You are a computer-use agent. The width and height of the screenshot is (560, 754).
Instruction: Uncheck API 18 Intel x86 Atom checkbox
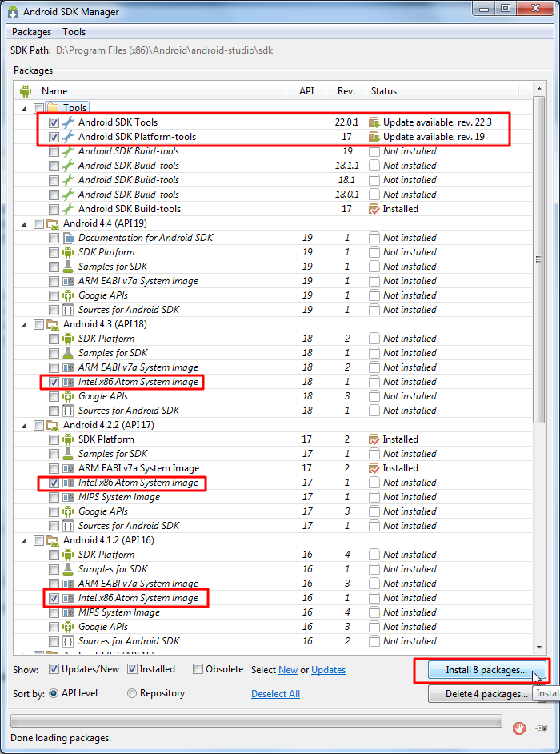pyautogui.click(x=54, y=383)
